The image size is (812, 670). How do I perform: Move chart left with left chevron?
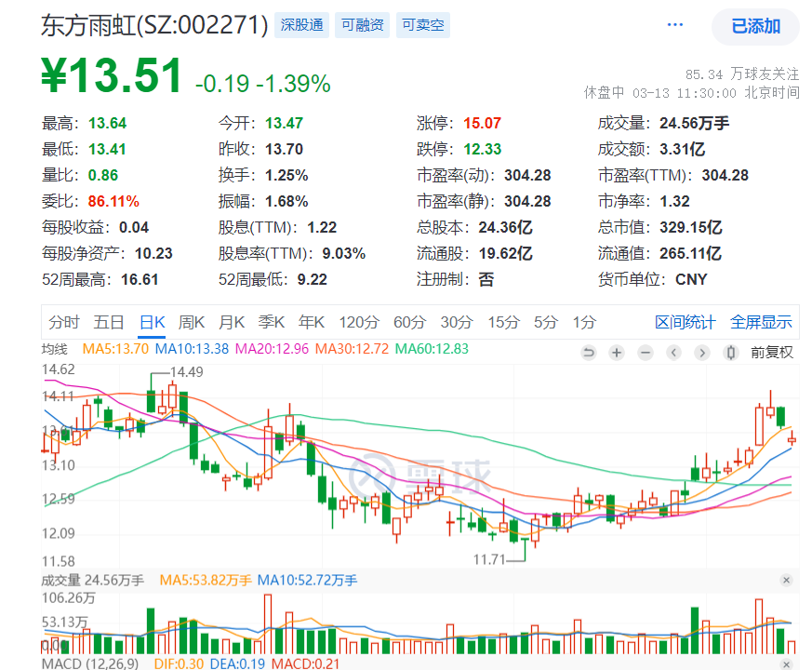tap(673, 353)
